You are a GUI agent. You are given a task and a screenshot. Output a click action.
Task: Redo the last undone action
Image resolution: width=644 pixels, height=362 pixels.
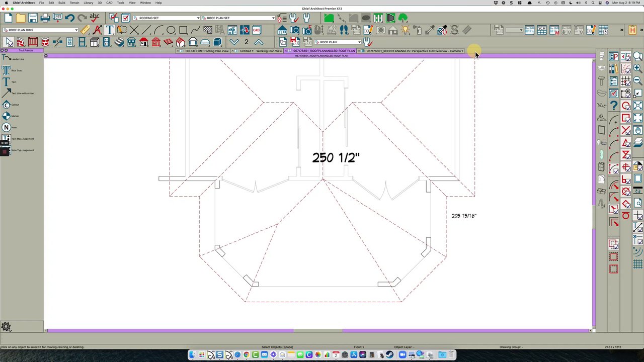point(82,18)
